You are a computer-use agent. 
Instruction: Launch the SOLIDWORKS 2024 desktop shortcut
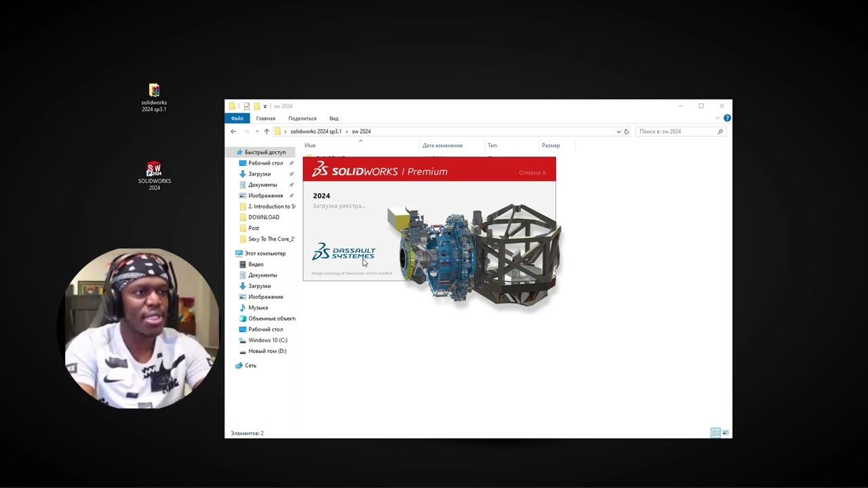[154, 176]
